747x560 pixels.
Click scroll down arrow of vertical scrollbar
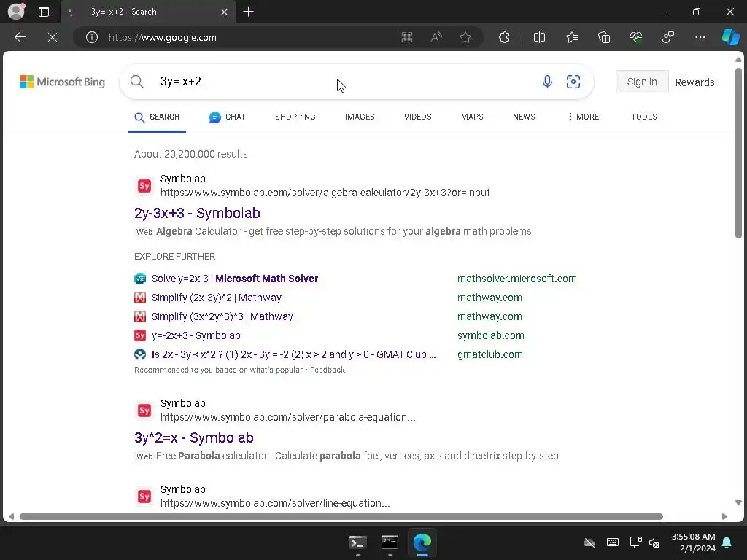738,503
